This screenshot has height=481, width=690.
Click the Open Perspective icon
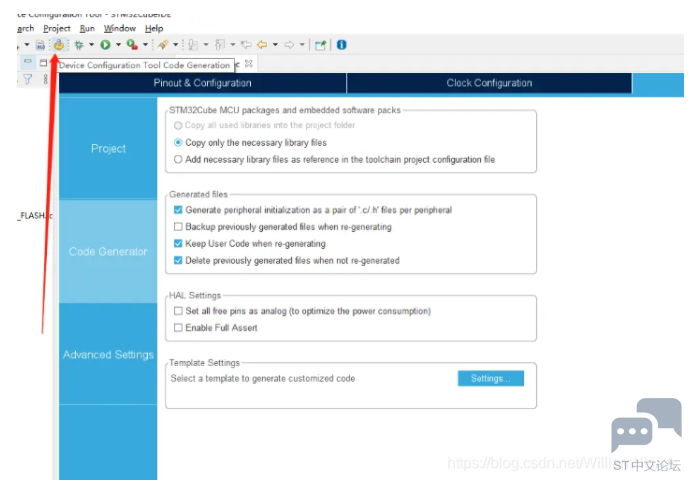pos(320,45)
